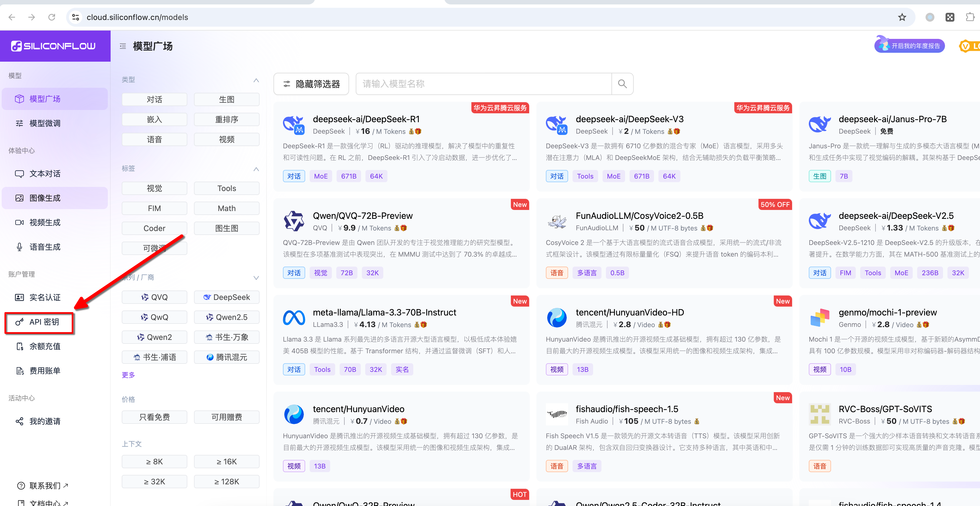Collapse the 标签 filter section

pos(256,169)
